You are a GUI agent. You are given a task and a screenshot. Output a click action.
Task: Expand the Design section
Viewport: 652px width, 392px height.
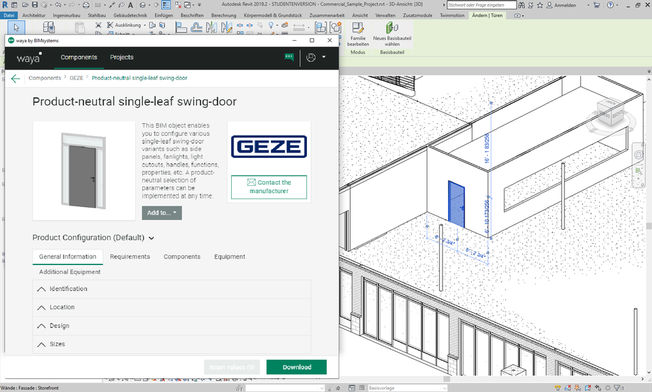pos(172,325)
